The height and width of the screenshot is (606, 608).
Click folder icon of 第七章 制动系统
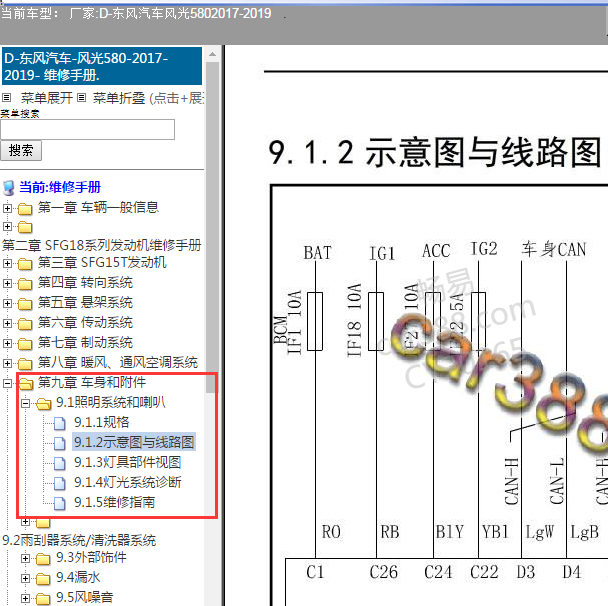tap(25, 344)
